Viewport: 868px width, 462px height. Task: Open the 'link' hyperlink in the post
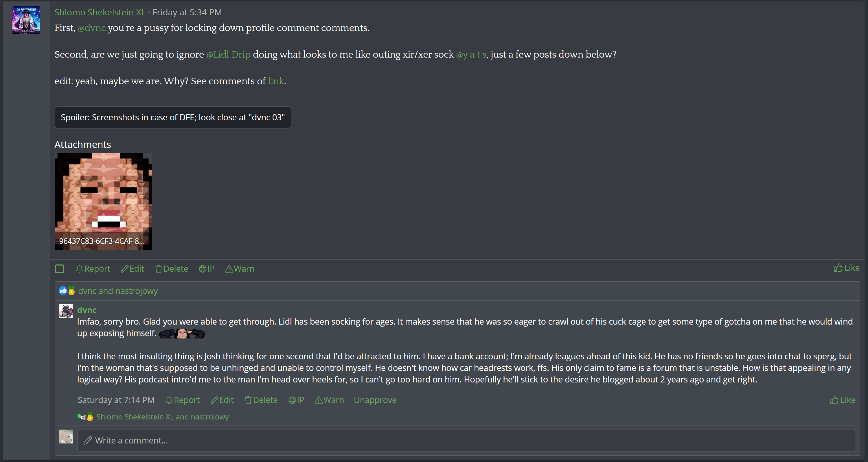click(x=276, y=81)
